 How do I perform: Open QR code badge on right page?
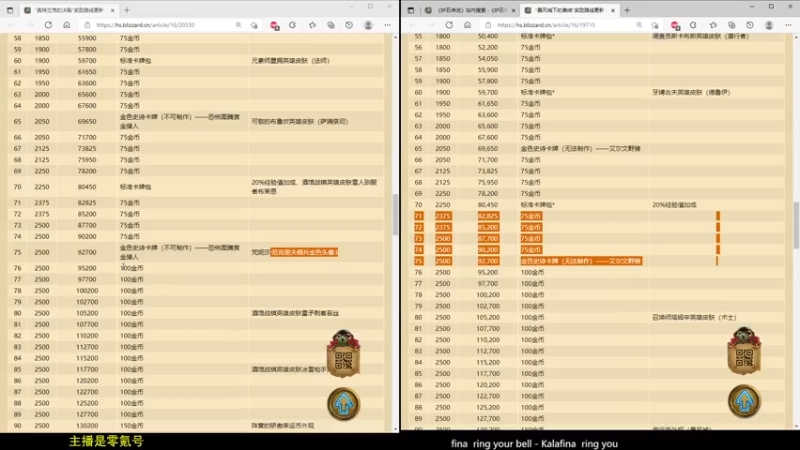pos(744,351)
